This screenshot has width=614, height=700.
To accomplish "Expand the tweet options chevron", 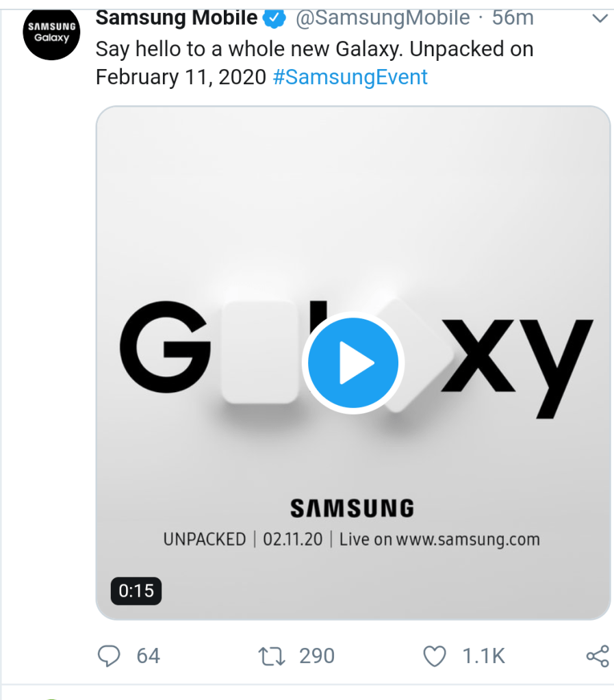I will [600, 18].
